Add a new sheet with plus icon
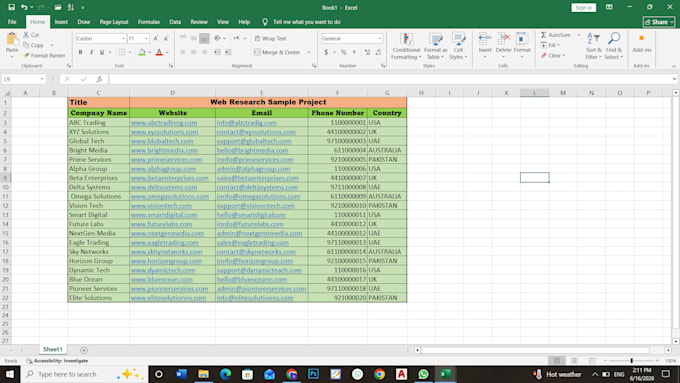 [x=84, y=350]
